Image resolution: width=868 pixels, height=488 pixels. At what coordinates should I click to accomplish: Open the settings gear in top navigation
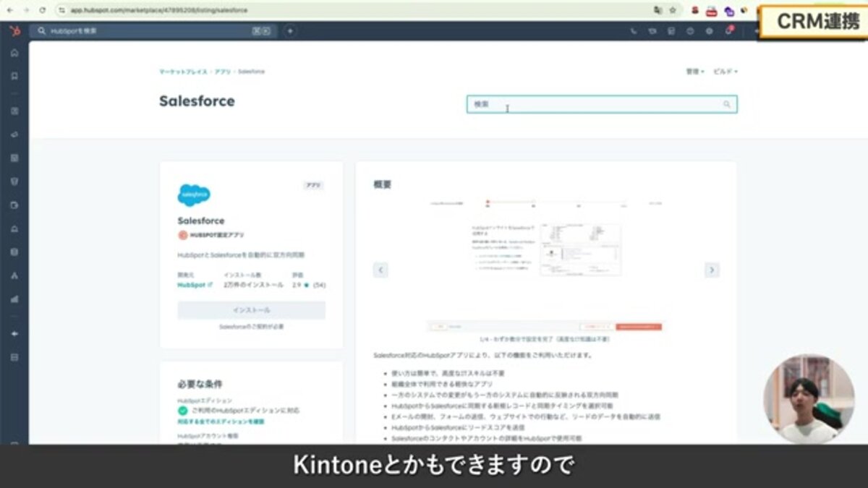[x=710, y=31]
